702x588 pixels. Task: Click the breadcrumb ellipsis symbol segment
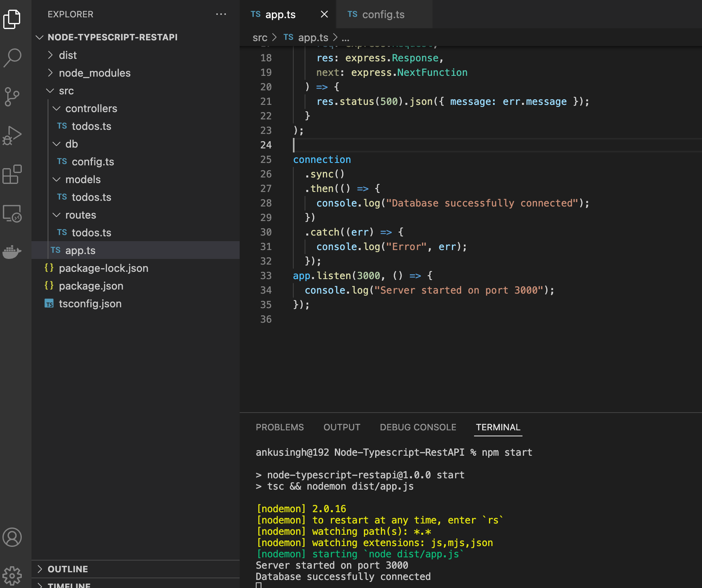pos(345,39)
